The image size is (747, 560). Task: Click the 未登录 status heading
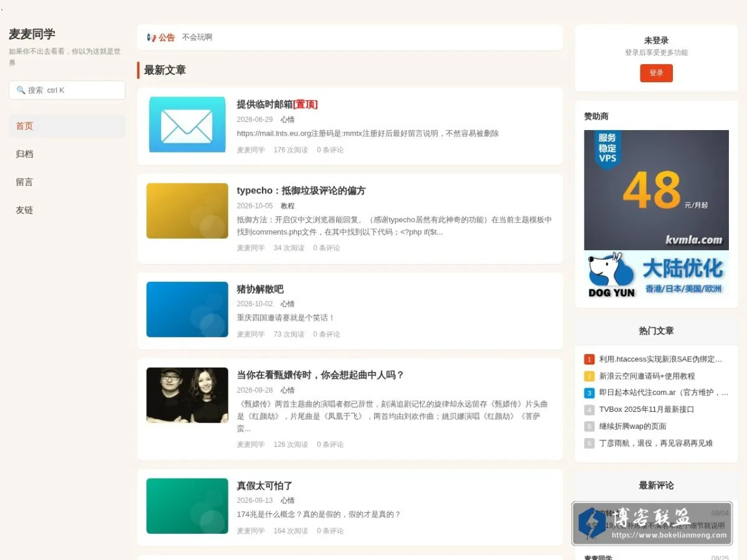(x=656, y=40)
